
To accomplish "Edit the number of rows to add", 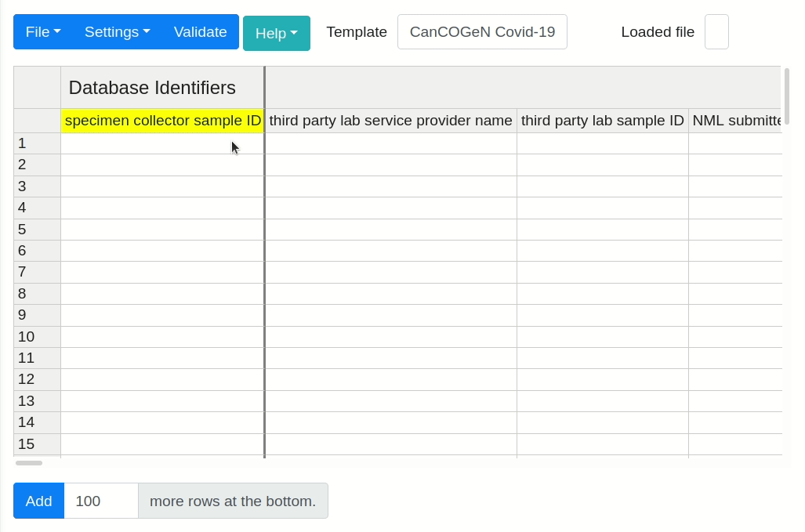I will 100,501.
